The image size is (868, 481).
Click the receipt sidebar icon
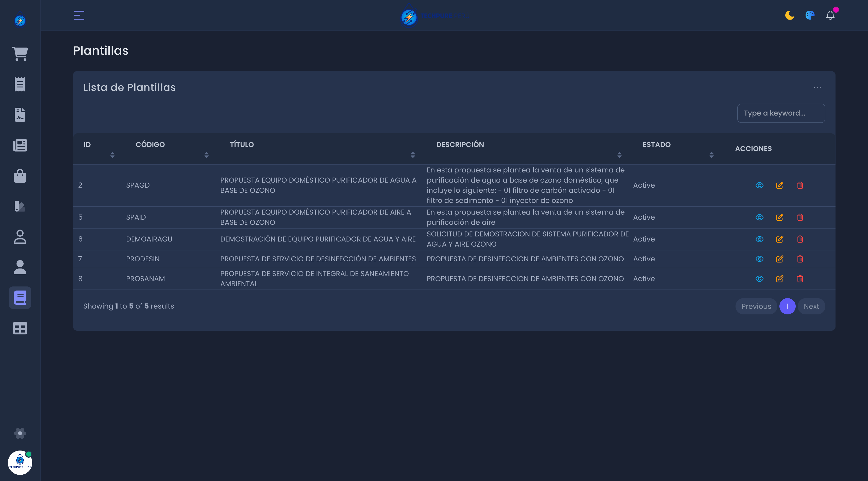(20, 84)
